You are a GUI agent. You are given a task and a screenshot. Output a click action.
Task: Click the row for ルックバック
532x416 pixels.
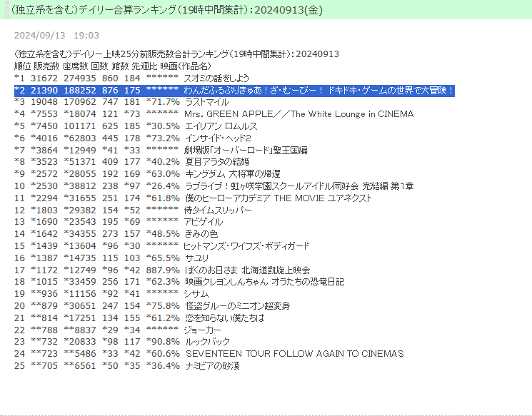122,341
